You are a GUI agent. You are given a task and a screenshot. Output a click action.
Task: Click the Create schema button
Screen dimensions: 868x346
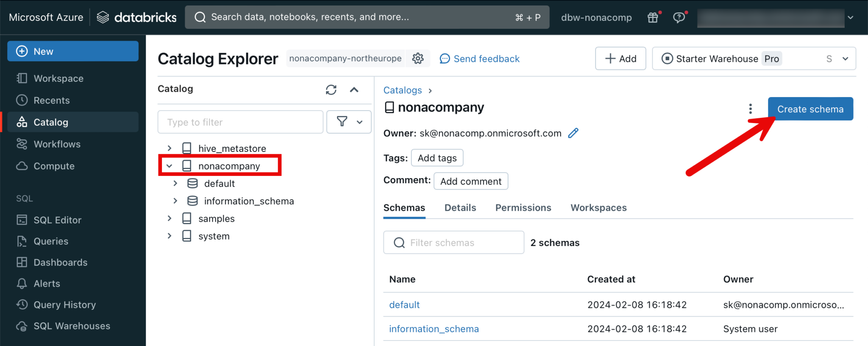click(810, 109)
